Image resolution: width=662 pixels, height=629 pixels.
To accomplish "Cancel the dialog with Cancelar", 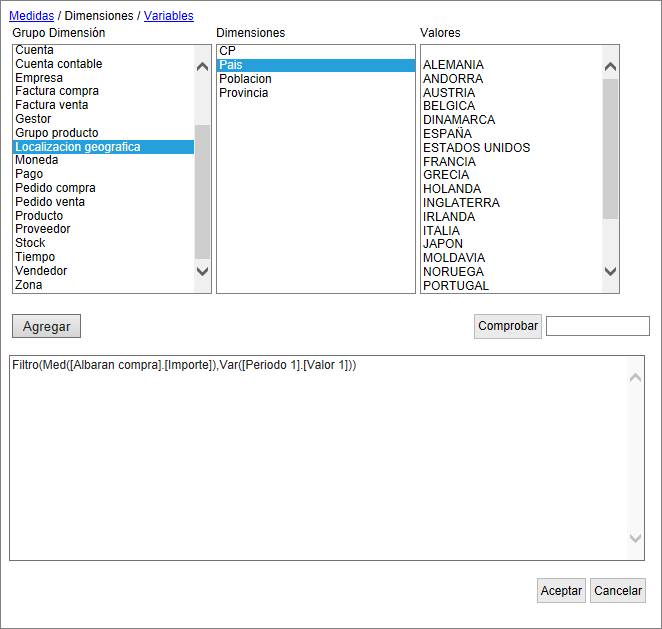I will point(618,591).
